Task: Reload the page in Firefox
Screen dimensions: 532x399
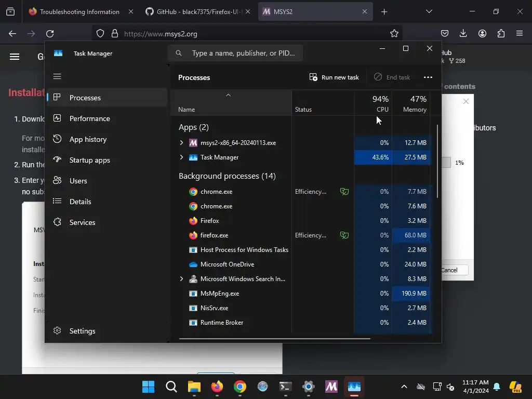Action: [50, 34]
